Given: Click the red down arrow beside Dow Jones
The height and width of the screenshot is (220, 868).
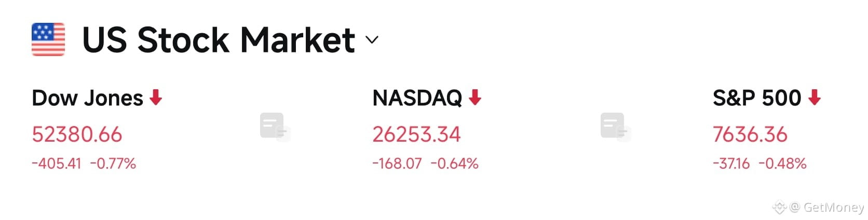Looking at the screenshot, I should tap(156, 97).
